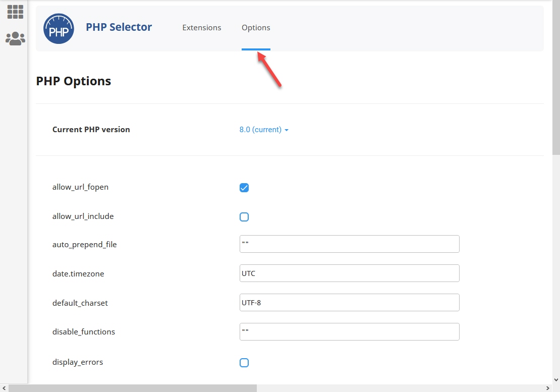Click the "default_charset" label text
This screenshot has height=392, width=560.
click(x=80, y=303)
